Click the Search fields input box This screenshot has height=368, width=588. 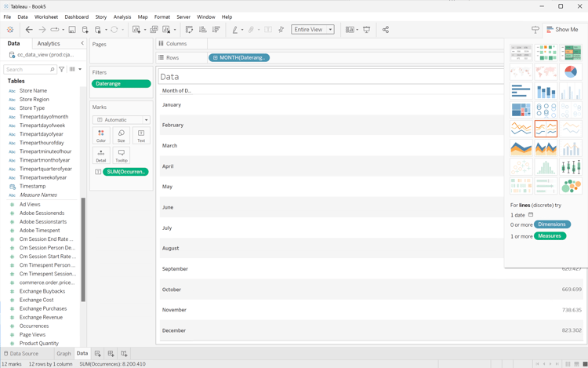pos(30,69)
